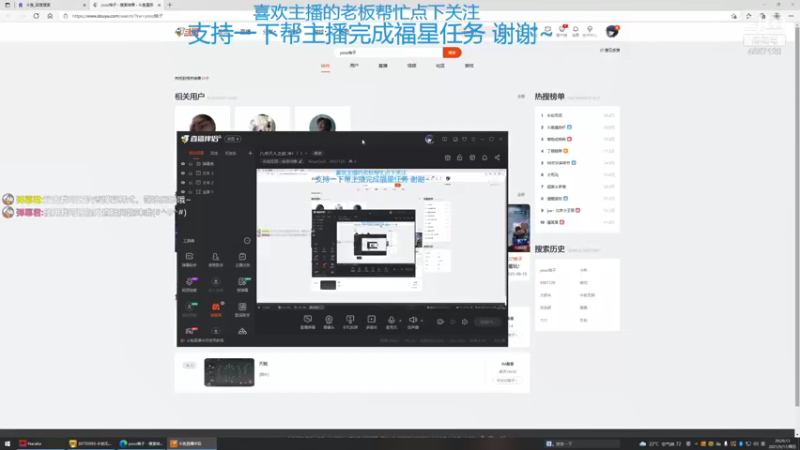Toggle eye visibility of third source layer
The width and height of the screenshot is (800, 450).
pos(183,182)
